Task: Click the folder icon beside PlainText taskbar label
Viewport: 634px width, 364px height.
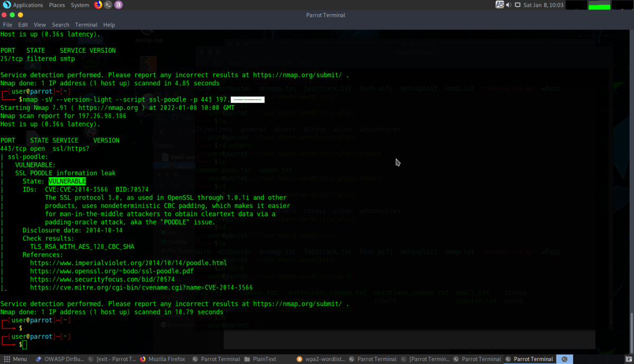Action: click(247, 359)
